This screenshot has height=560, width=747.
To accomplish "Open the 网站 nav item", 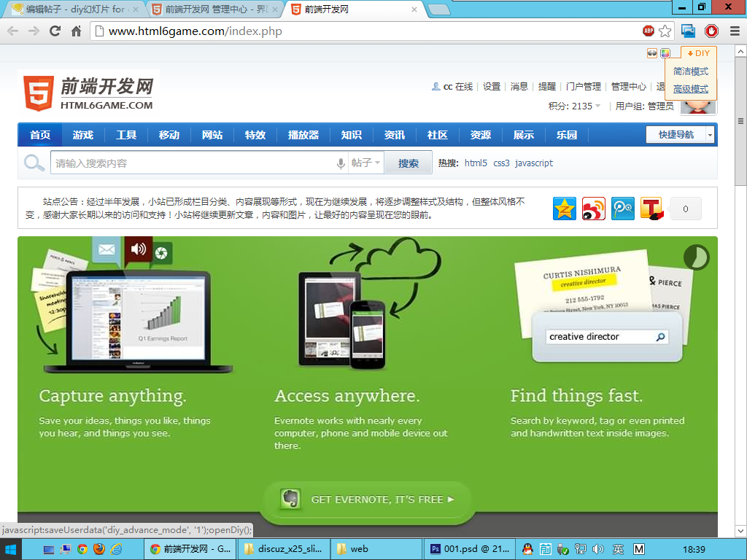I will [x=212, y=135].
